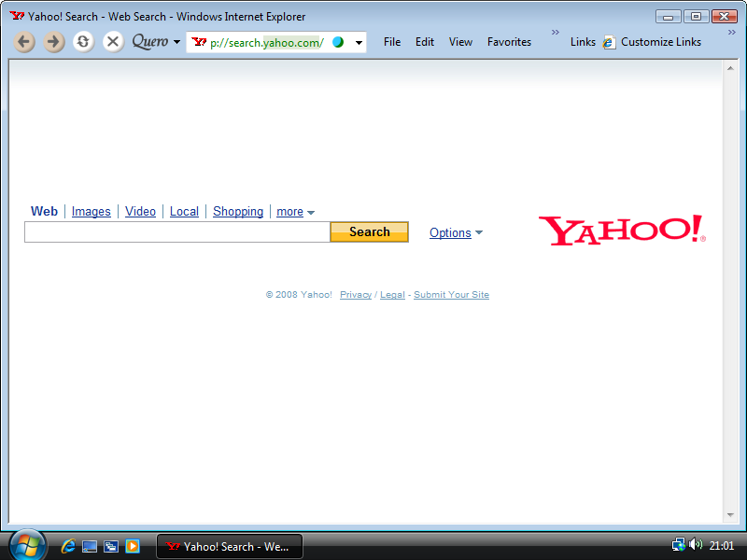This screenshot has width=747, height=560.
Task: Click the Show Desktop quick launch icon
Action: coord(89,546)
